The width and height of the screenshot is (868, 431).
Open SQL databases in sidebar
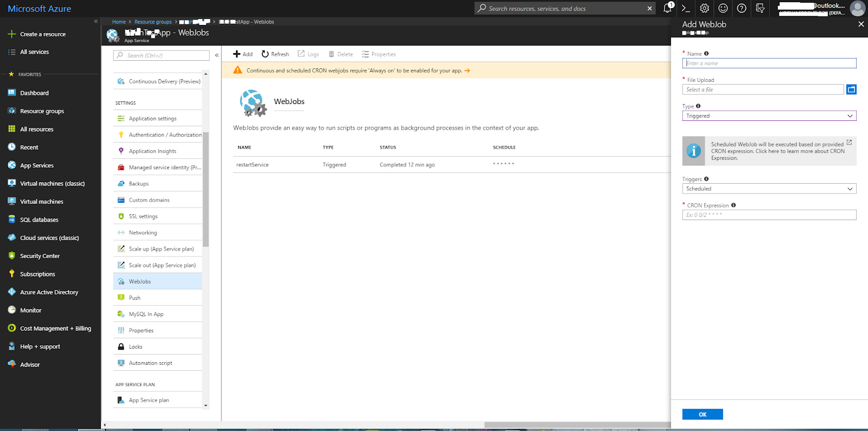tap(33, 220)
